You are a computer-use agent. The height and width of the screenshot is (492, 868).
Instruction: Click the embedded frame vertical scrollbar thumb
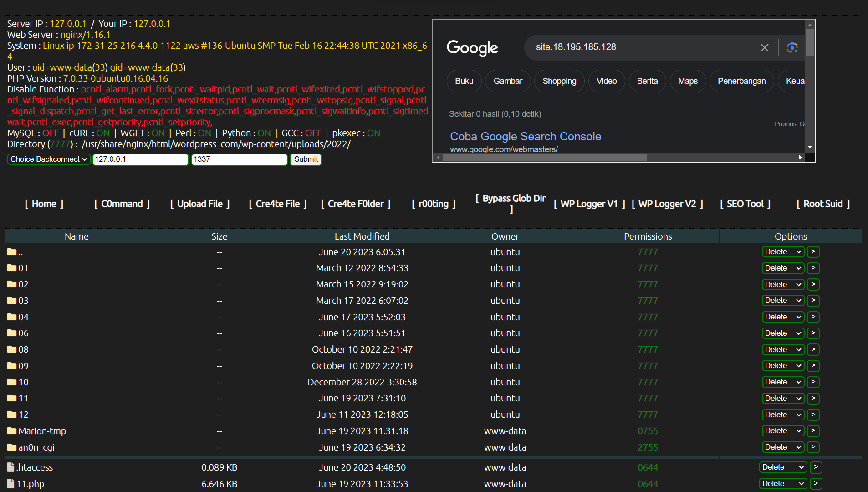pyautogui.click(x=810, y=43)
